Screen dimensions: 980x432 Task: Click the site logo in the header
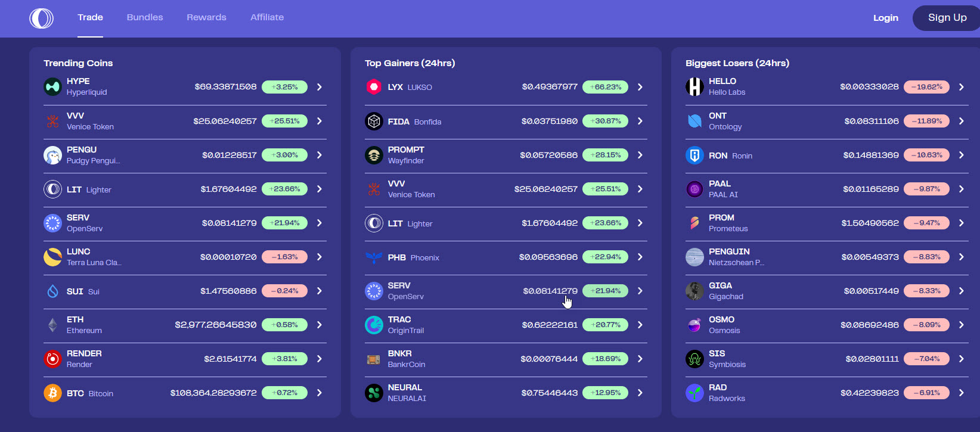tap(42, 18)
